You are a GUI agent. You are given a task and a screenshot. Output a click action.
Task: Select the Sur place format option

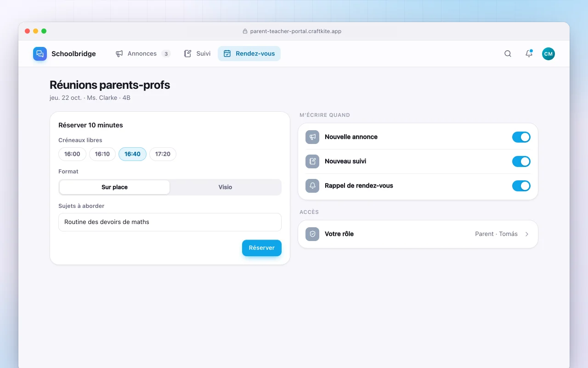tap(115, 187)
